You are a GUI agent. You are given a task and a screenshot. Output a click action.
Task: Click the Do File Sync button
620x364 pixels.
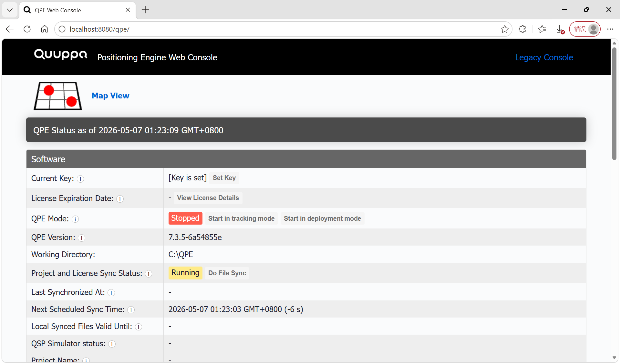coord(227,273)
